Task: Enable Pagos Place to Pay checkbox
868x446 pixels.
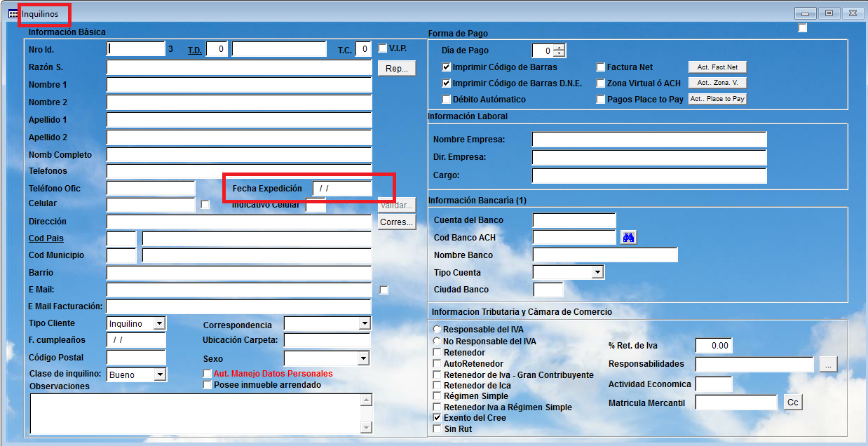Action: (601, 100)
